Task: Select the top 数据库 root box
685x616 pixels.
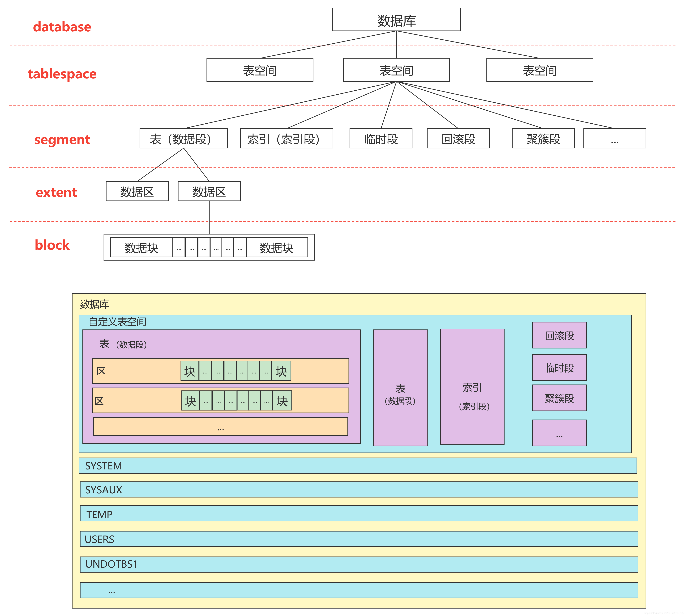Action: [396, 20]
